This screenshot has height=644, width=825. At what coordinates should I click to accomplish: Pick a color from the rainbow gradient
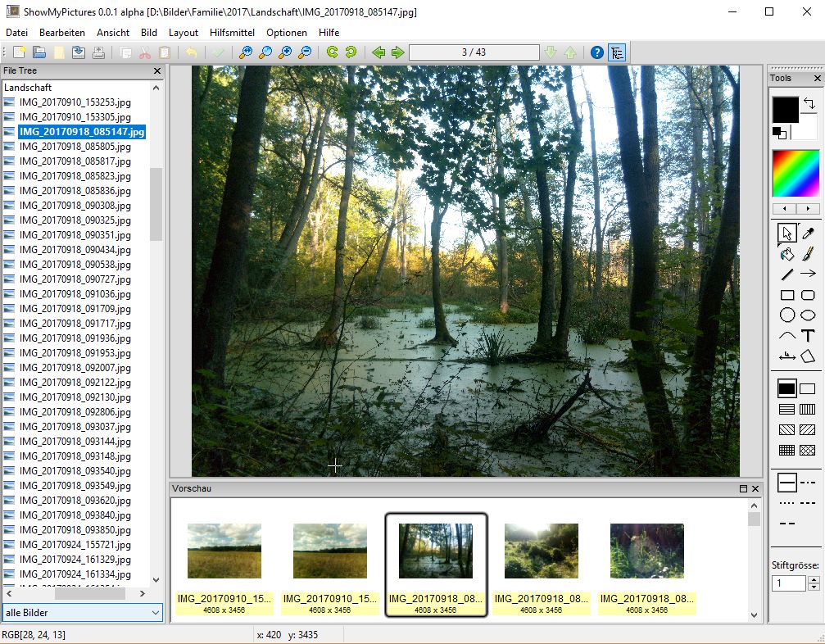click(796, 172)
